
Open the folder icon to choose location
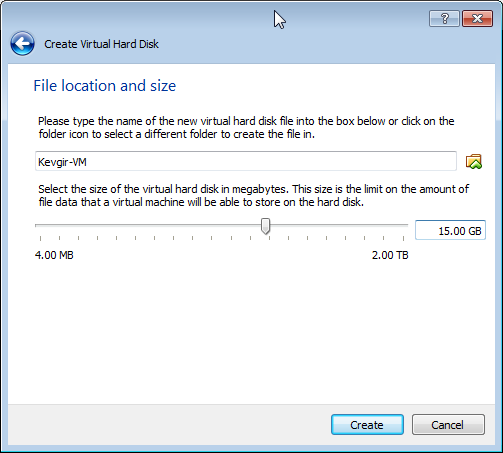coord(474,162)
